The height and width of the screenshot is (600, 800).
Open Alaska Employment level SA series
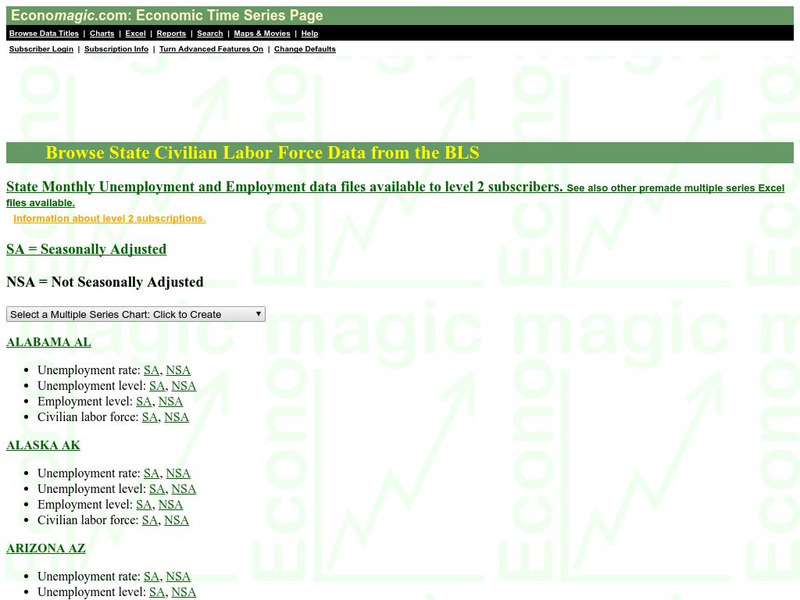point(144,505)
